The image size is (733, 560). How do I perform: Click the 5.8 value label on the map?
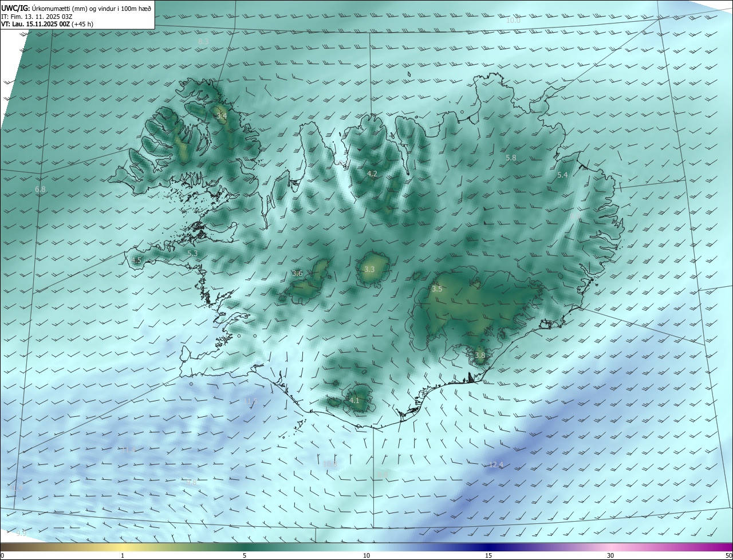pos(511,157)
